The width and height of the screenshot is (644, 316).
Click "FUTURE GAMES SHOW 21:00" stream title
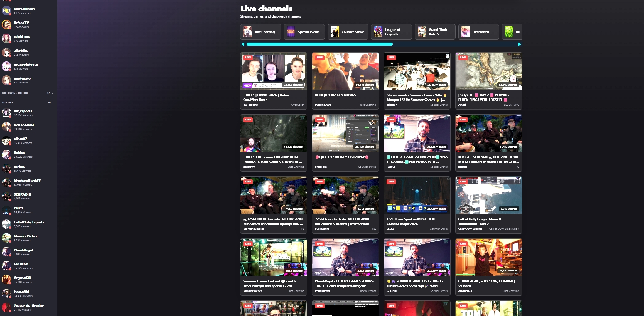coord(417,159)
